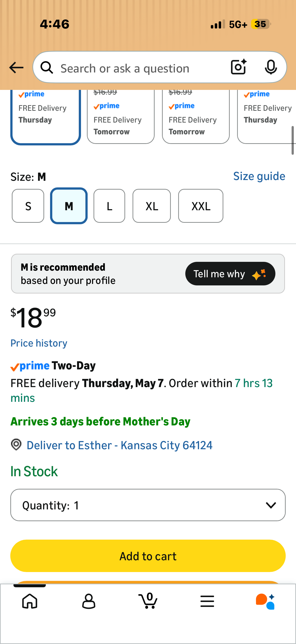Screen dimensions: 296x644
Task: Open the shopping cart icon
Action: (x=148, y=601)
